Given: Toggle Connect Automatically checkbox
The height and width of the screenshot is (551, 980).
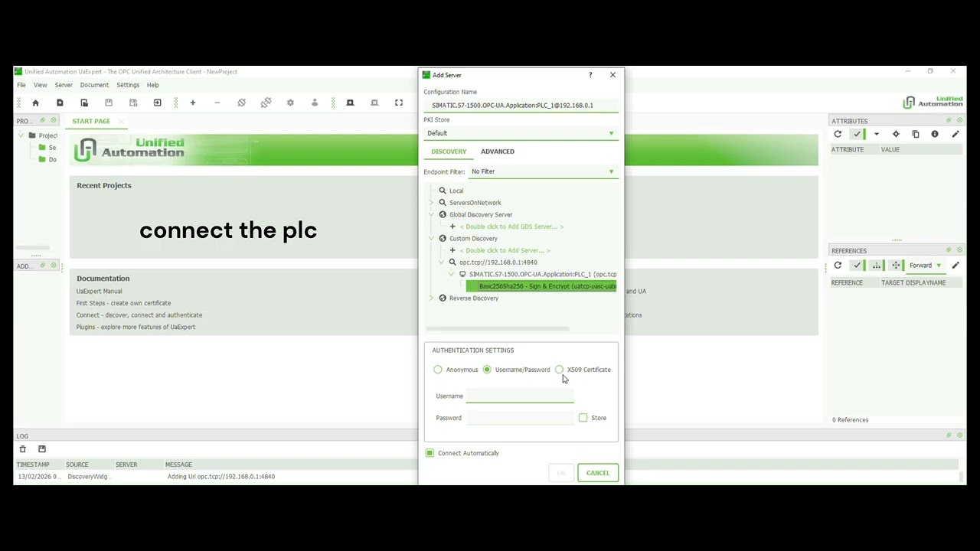Looking at the screenshot, I should coord(430,453).
